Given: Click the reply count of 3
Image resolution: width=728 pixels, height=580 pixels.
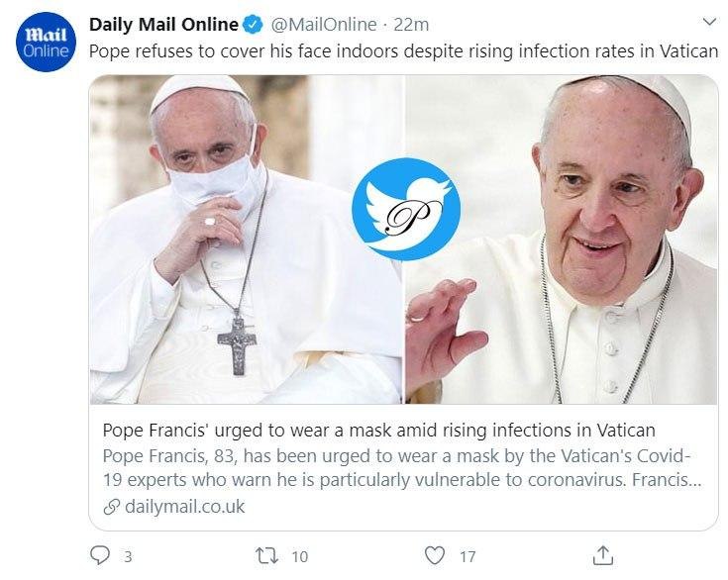Looking at the screenshot, I should (x=127, y=557).
